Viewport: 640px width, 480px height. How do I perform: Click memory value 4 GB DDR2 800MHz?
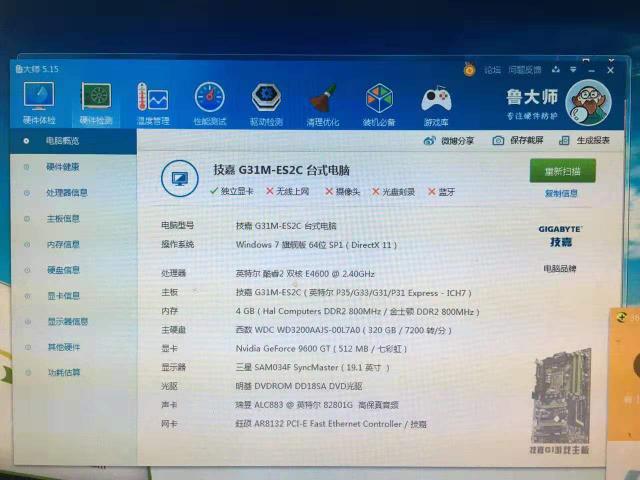point(357,311)
